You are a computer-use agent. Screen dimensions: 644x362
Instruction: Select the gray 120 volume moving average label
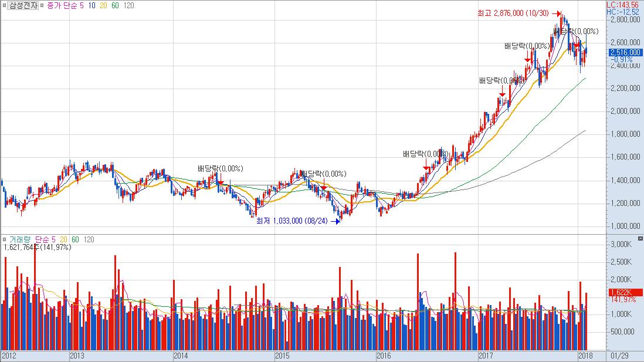(89, 239)
